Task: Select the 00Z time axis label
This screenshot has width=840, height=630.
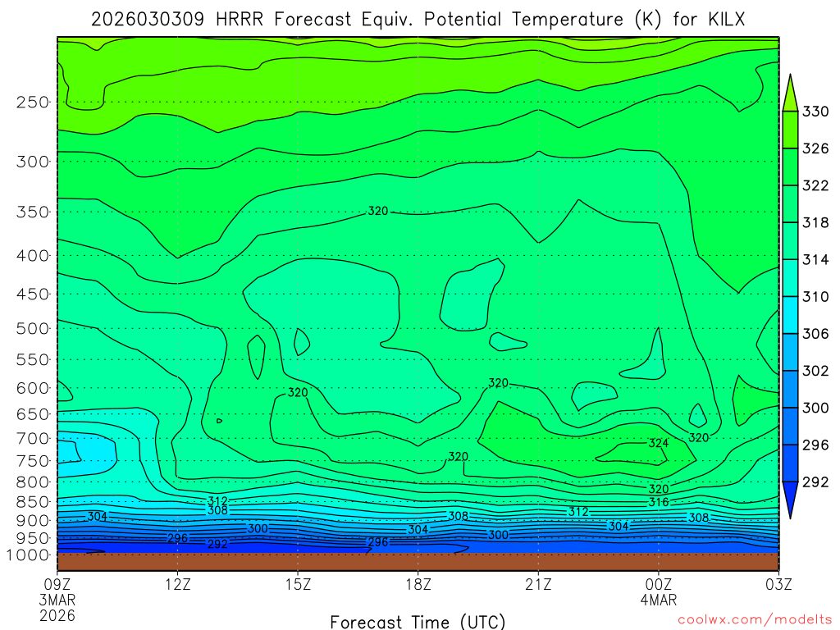Action: point(659,584)
